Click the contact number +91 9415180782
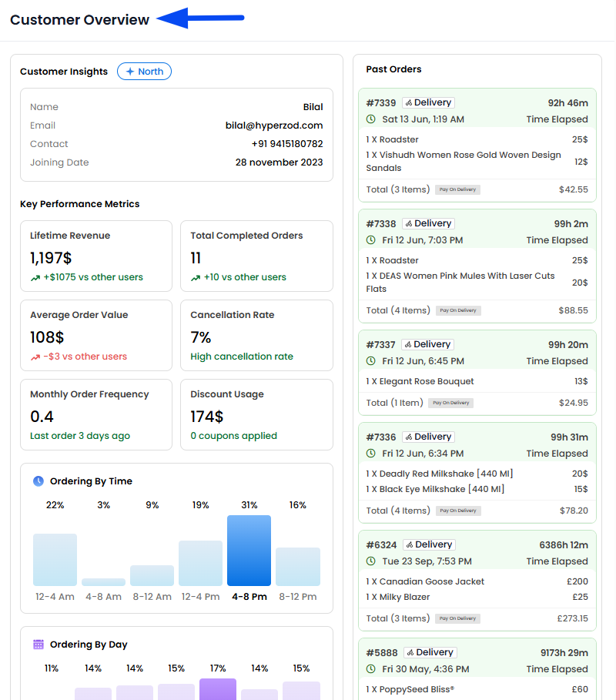616x700 pixels. click(x=287, y=144)
